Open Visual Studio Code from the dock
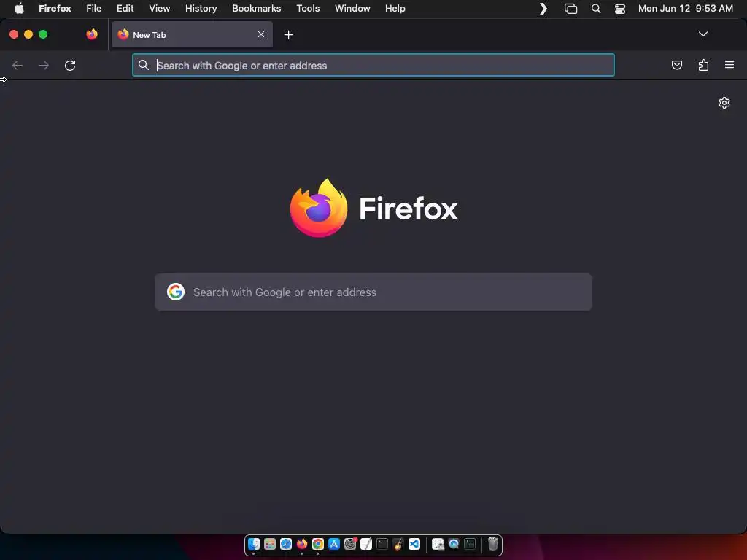This screenshot has height=560, width=747. (x=414, y=544)
